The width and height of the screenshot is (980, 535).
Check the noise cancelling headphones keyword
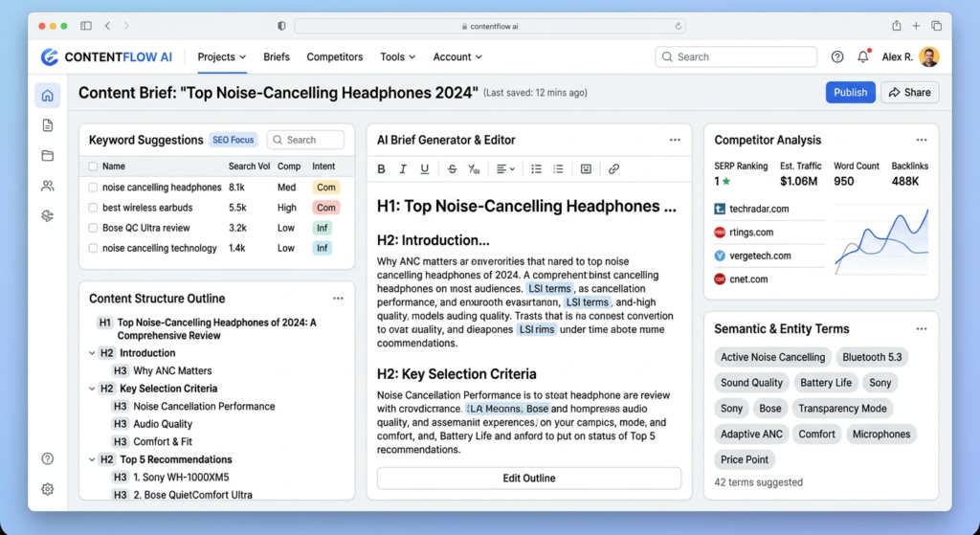point(93,187)
